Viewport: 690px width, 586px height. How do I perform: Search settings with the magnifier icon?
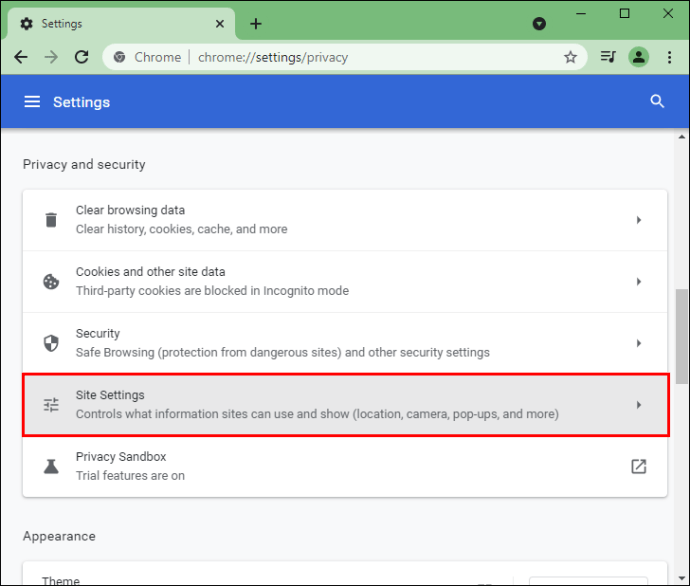657,101
